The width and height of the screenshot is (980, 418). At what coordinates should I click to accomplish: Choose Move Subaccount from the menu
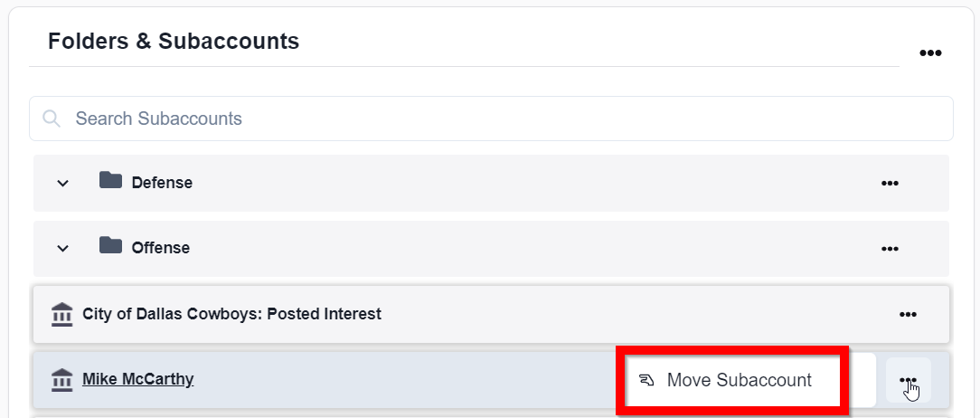739,380
